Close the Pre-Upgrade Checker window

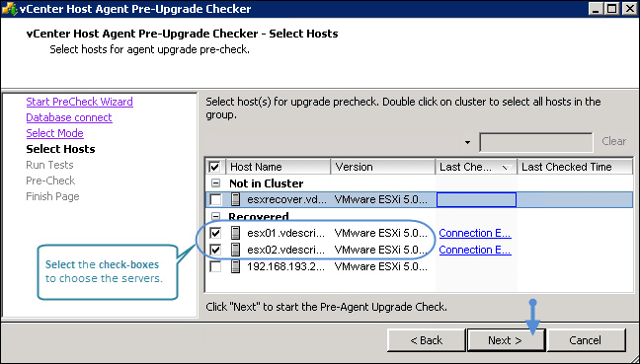[x=629, y=9]
